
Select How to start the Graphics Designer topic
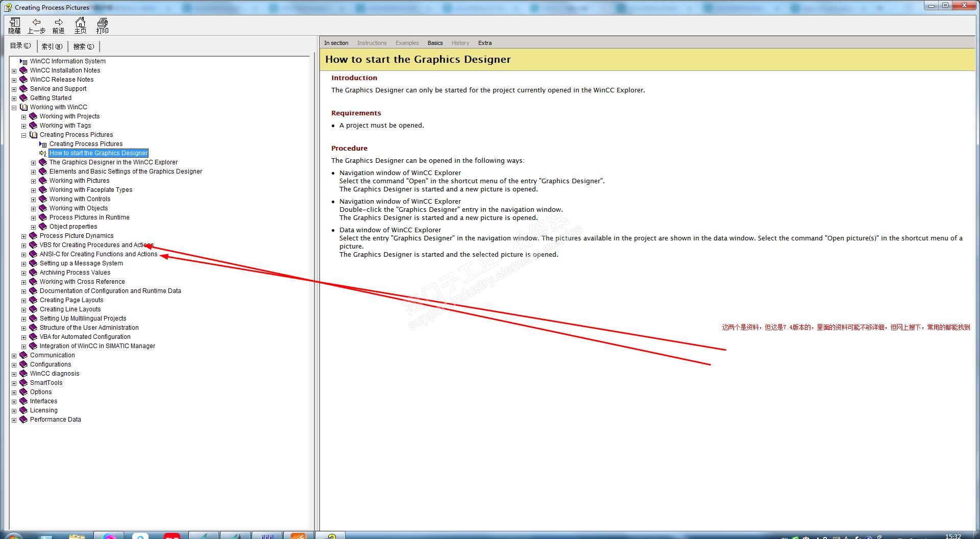click(x=99, y=153)
